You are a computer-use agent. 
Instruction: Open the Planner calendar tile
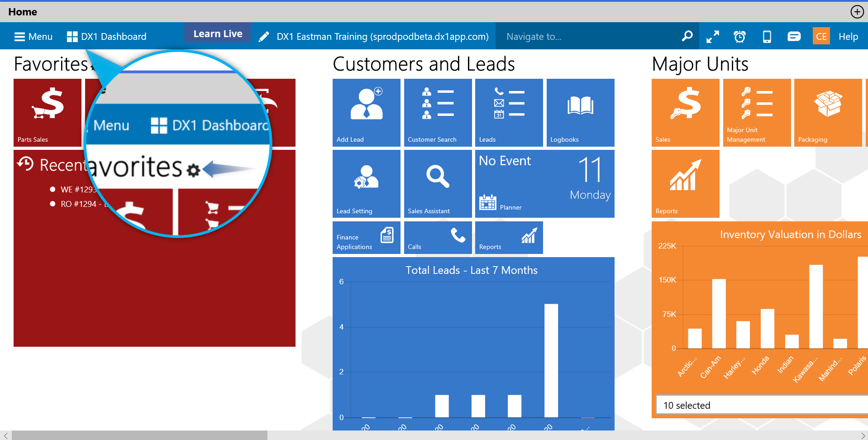click(x=545, y=184)
